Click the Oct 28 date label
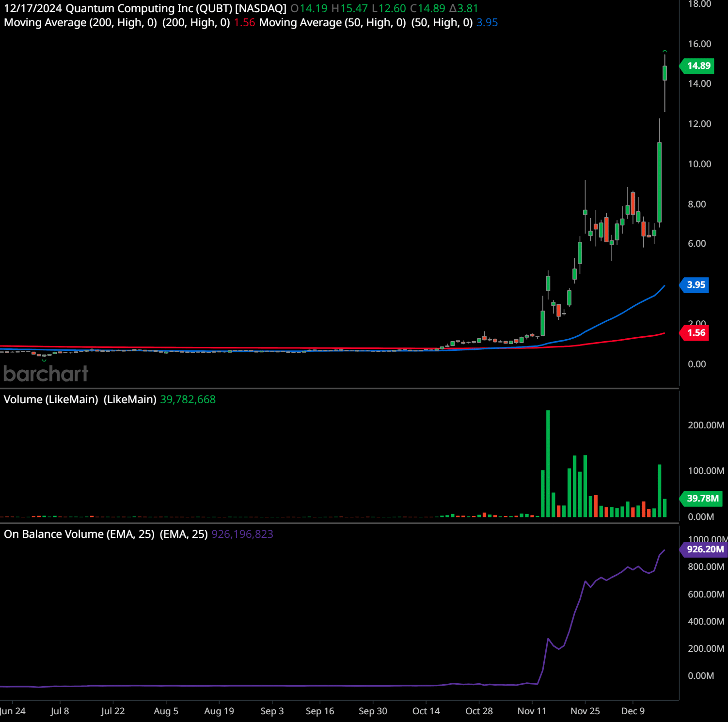The image size is (728, 722). pos(479,711)
